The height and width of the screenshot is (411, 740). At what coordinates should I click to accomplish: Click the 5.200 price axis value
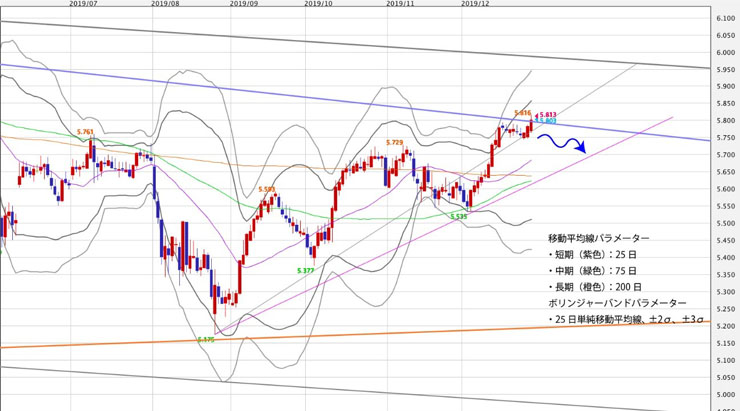[725, 326]
